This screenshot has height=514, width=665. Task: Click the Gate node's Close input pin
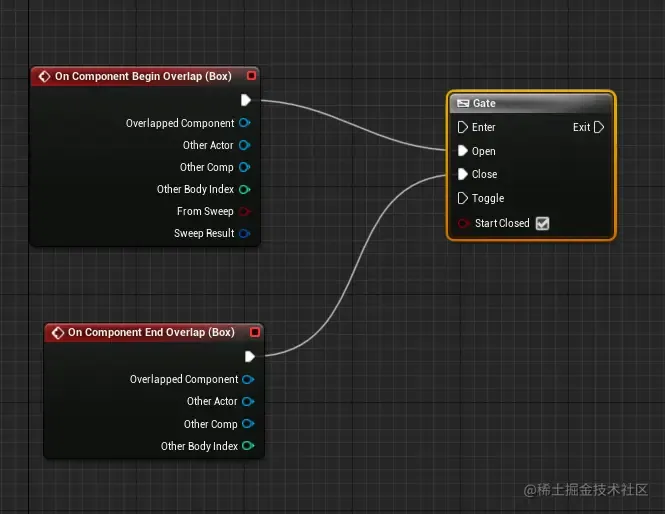tap(462, 174)
